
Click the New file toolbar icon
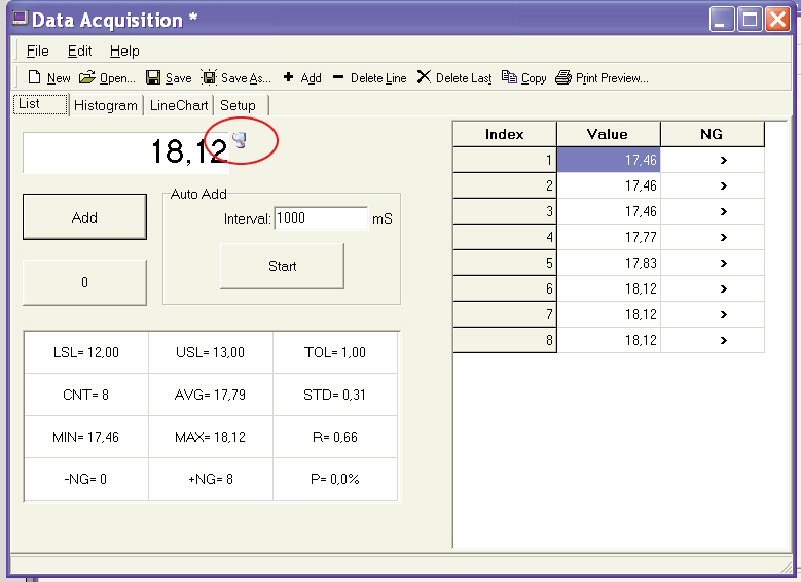(35, 77)
